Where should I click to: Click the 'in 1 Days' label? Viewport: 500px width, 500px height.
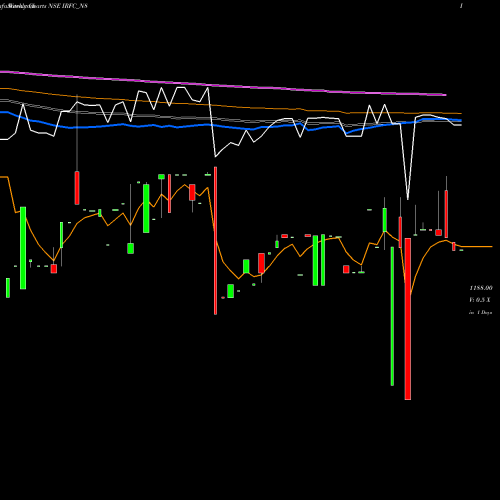[480, 312]
